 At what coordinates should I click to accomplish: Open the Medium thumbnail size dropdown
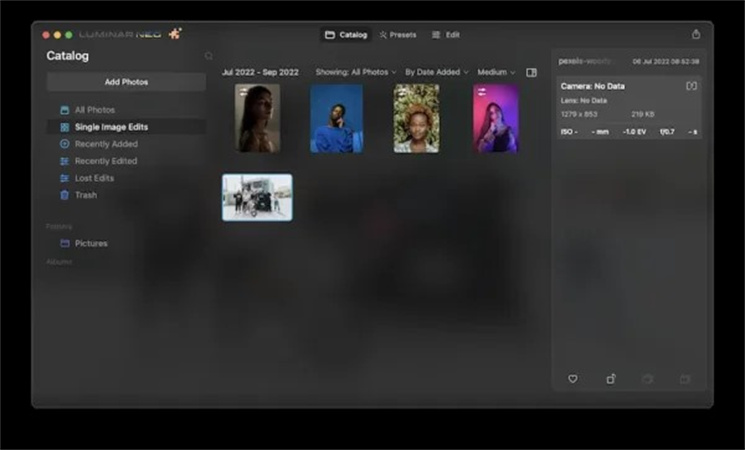click(496, 72)
